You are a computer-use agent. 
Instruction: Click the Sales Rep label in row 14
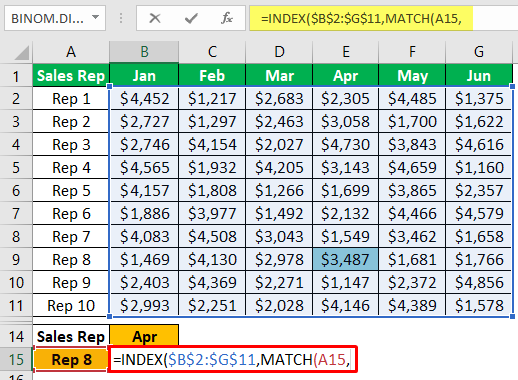[x=71, y=337]
